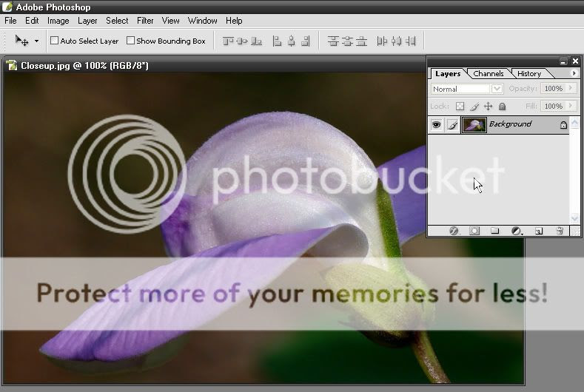Toggle Lock all padlock icon

click(502, 107)
